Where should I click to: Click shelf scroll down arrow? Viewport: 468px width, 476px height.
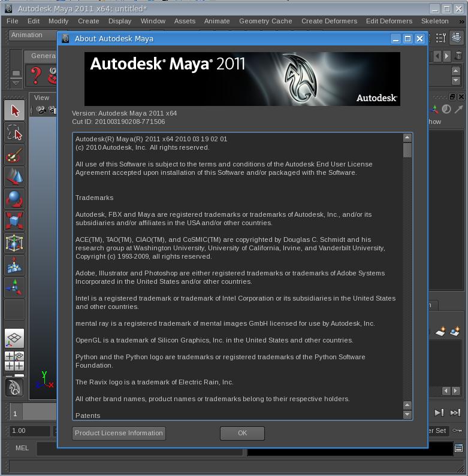pyautogui.click(x=455, y=80)
